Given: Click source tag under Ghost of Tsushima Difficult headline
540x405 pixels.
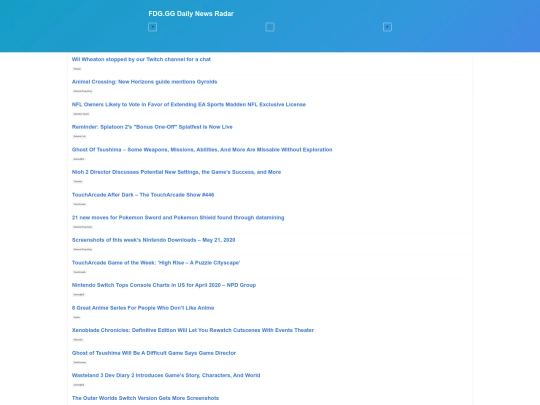Looking at the screenshot, I should pyautogui.click(x=80, y=362).
